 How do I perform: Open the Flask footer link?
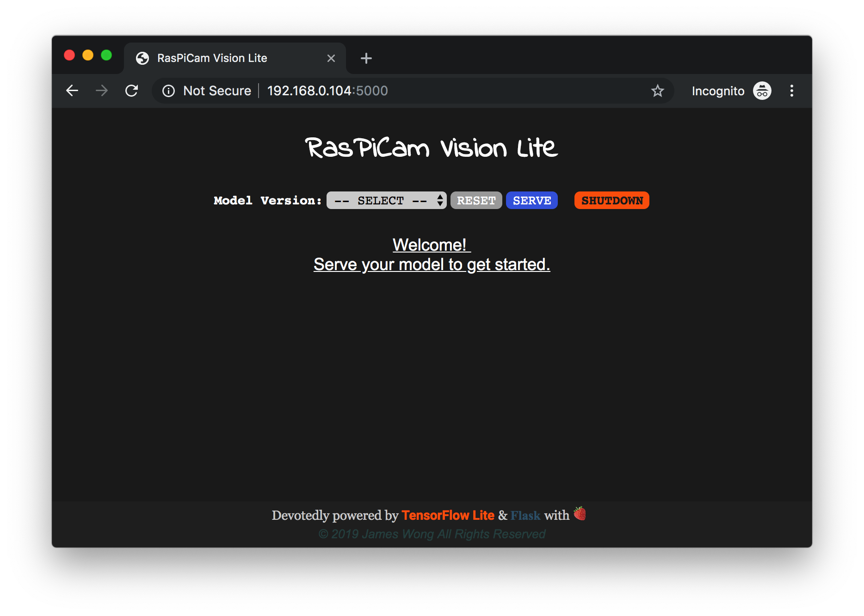525,515
